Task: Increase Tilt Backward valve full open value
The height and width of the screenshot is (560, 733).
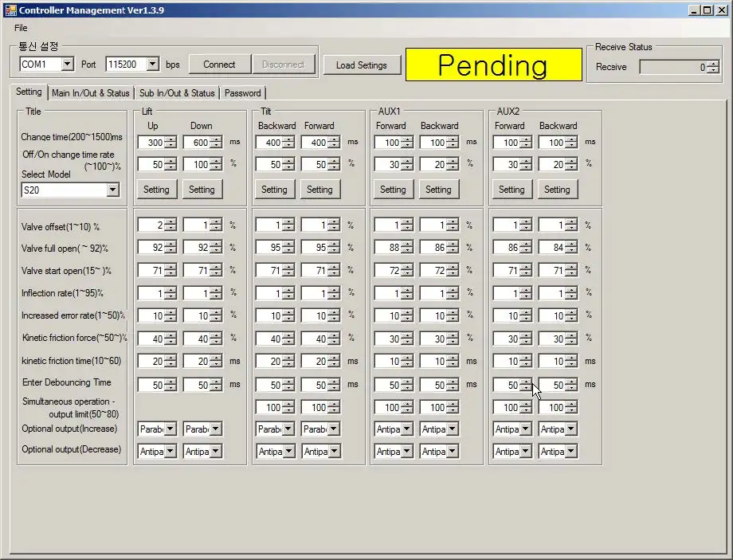Action: (x=288, y=245)
